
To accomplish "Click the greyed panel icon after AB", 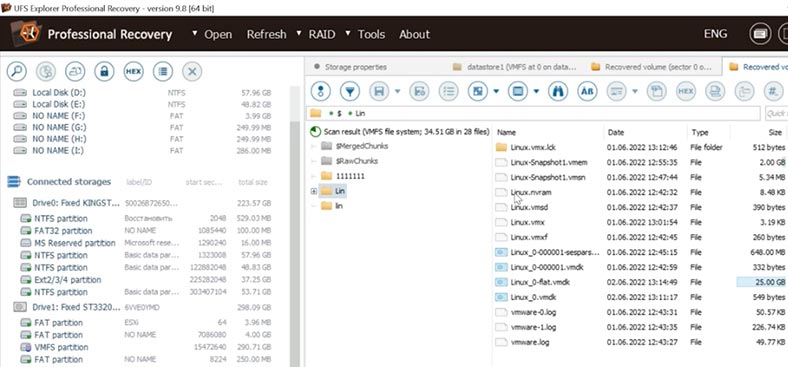I will (x=616, y=91).
